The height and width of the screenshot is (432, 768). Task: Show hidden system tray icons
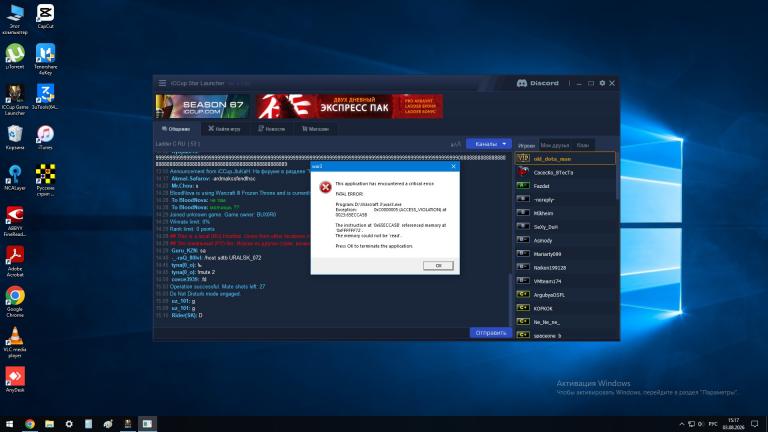pos(681,424)
